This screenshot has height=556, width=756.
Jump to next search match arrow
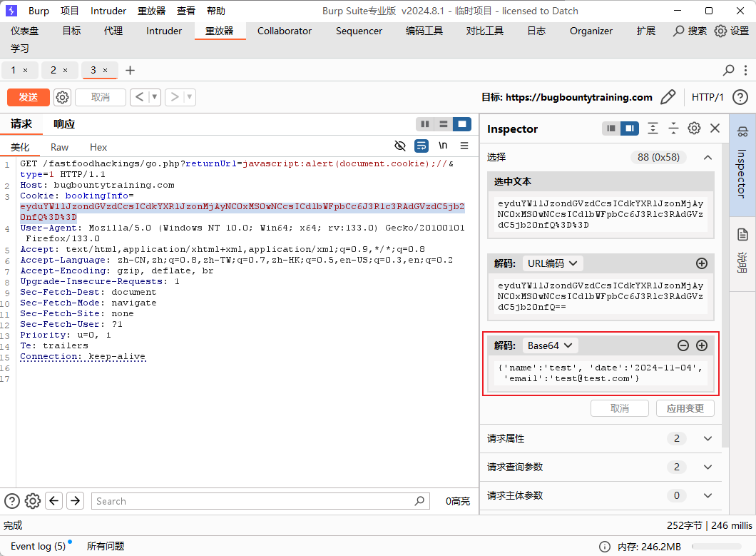coord(75,501)
